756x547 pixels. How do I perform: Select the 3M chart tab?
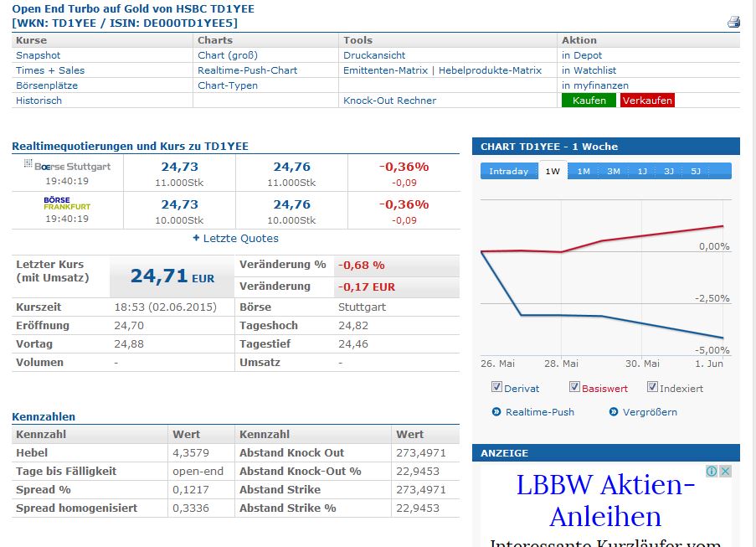tap(614, 171)
